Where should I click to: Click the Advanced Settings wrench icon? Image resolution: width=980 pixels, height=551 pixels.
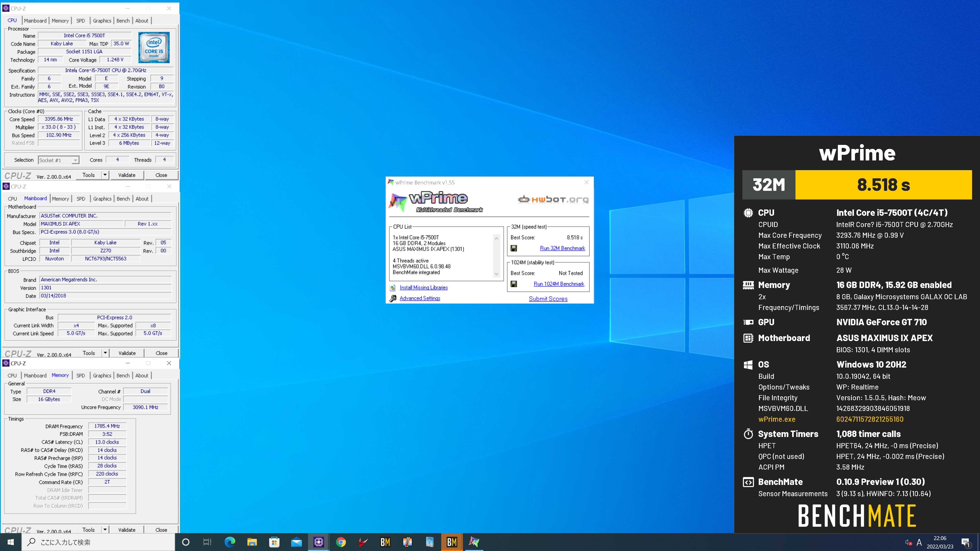pyautogui.click(x=393, y=298)
